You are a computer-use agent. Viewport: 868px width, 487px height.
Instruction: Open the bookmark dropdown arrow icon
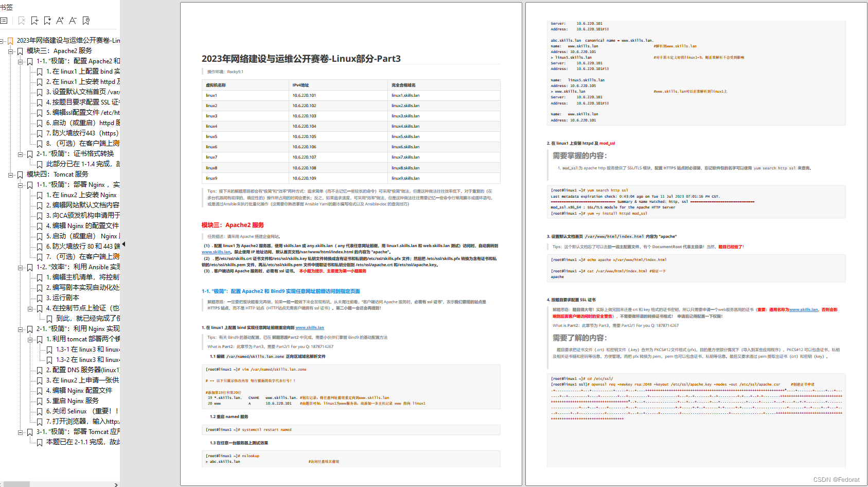pyautogui.click(x=47, y=21)
